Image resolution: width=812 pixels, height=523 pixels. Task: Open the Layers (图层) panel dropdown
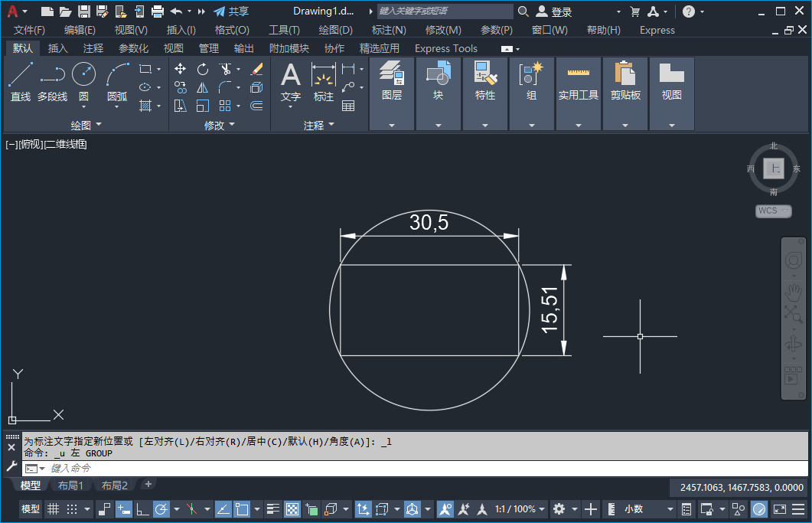coord(392,125)
